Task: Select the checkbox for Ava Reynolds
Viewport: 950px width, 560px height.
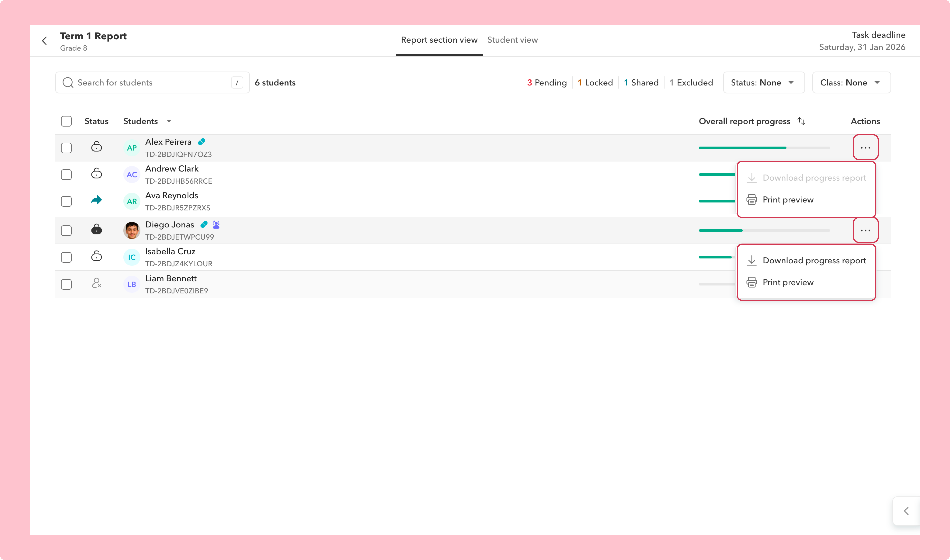Action: [x=66, y=202]
